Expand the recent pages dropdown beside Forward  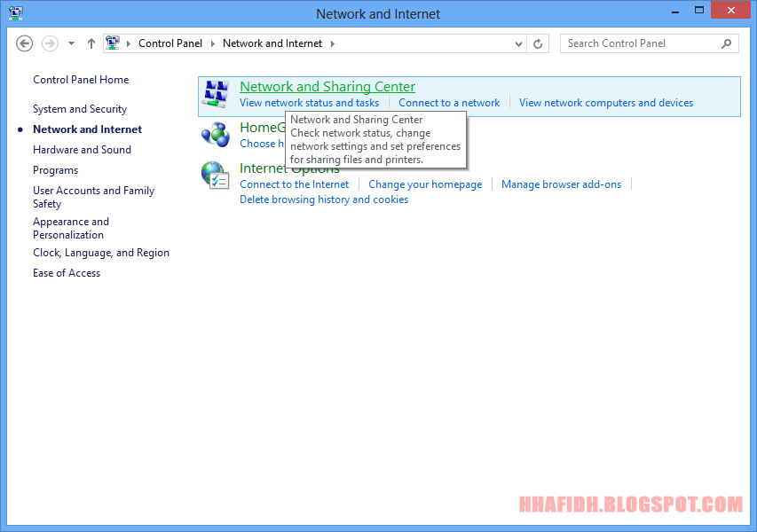(70, 43)
